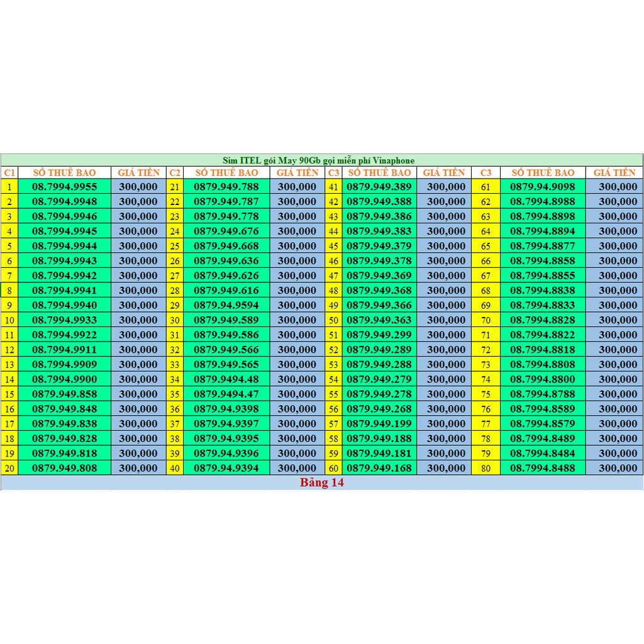Select number 08.7994.8488
This screenshot has height=644, width=644.
[x=543, y=468]
